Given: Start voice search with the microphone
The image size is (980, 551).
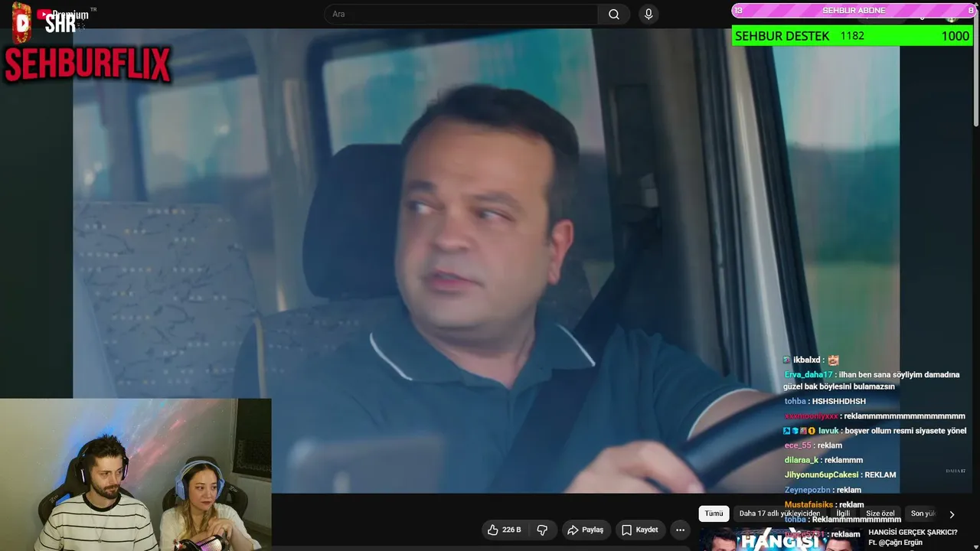Looking at the screenshot, I should click(x=648, y=15).
